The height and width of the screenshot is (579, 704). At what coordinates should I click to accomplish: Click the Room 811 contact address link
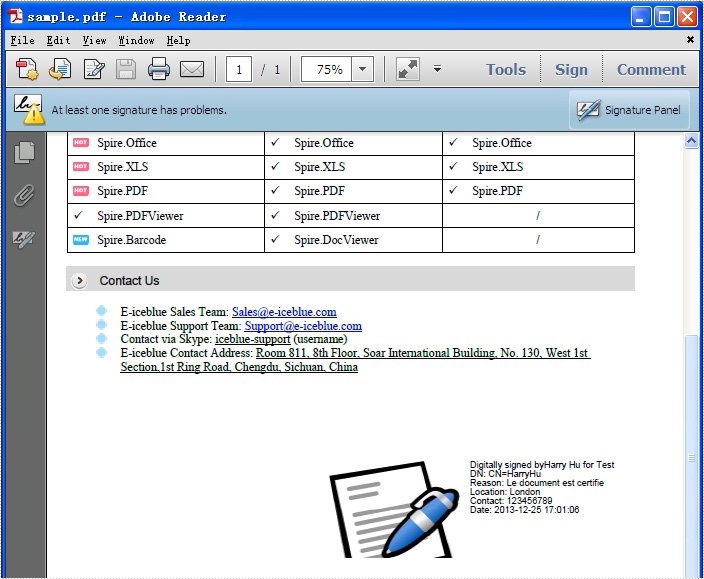coord(356,360)
